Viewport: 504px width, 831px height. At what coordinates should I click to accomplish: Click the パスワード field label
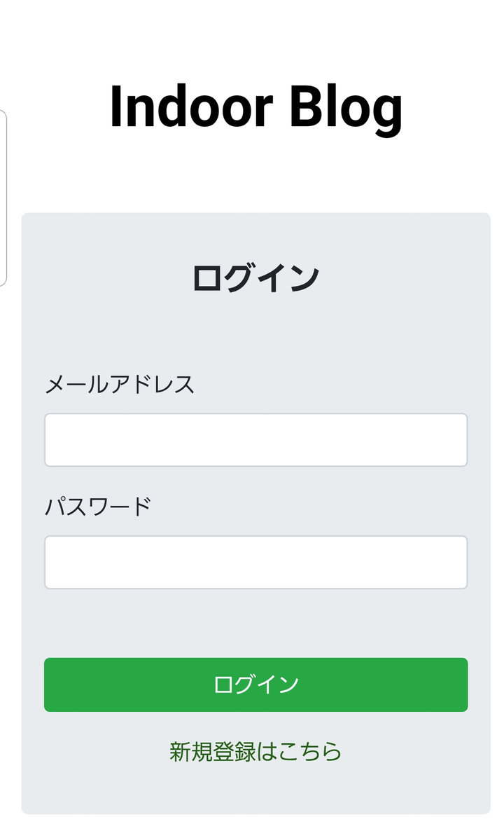tap(98, 506)
